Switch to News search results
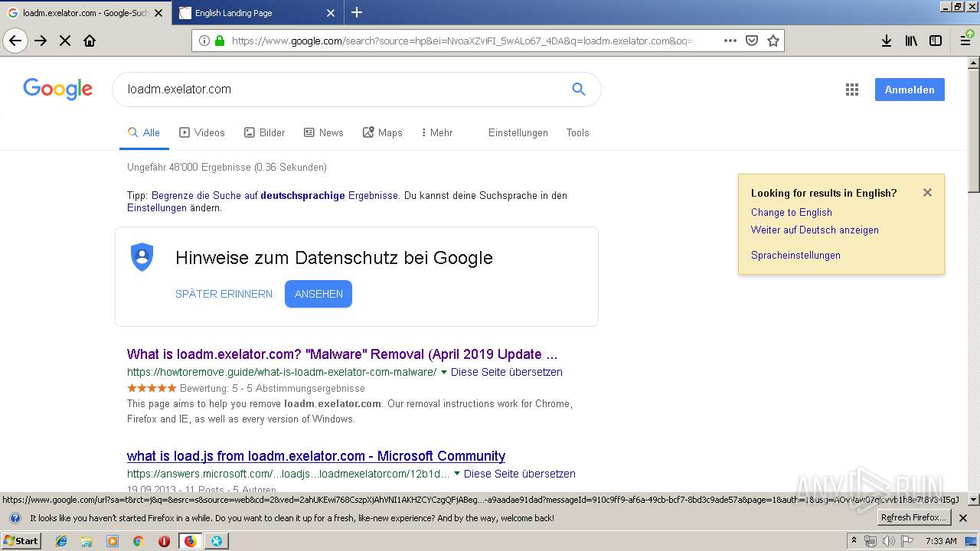 (x=323, y=132)
